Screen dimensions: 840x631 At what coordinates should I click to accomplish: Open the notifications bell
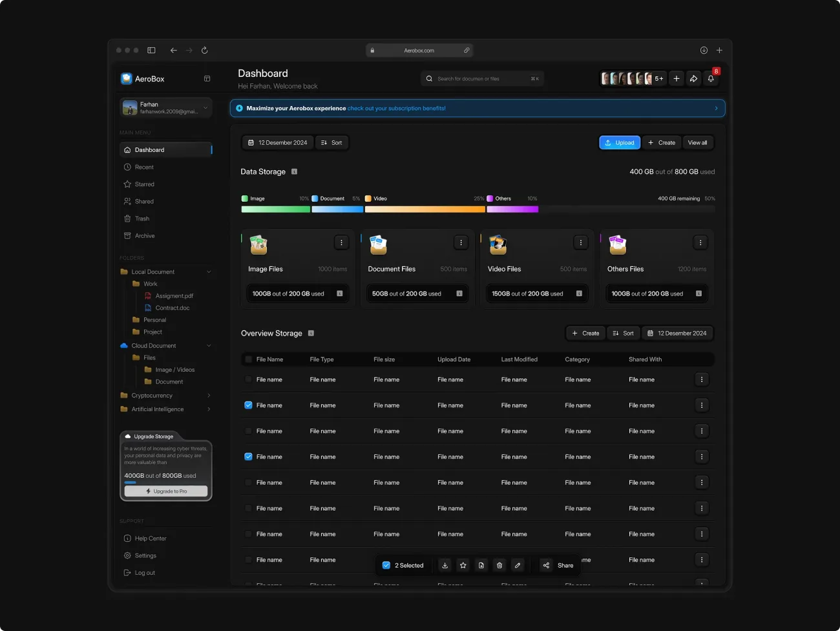click(711, 78)
